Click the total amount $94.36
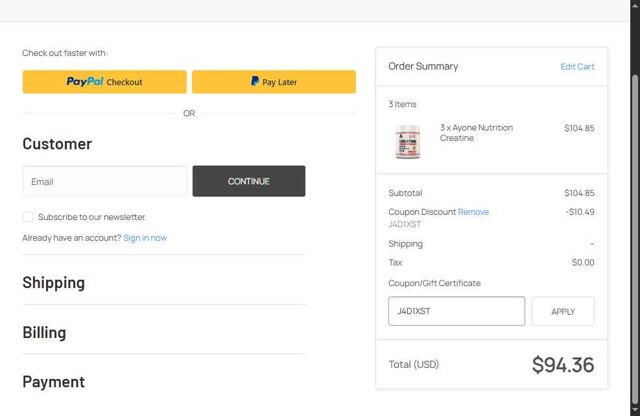Image resolution: width=640 pixels, height=416 pixels. (563, 365)
